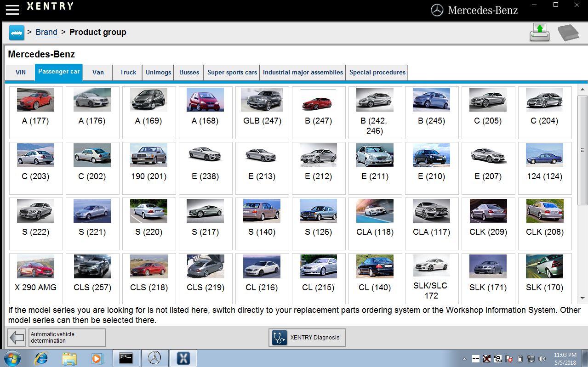This screenshot has height=367, width=588.
Task: Pick the B (245) model
Action: [432, 113]
